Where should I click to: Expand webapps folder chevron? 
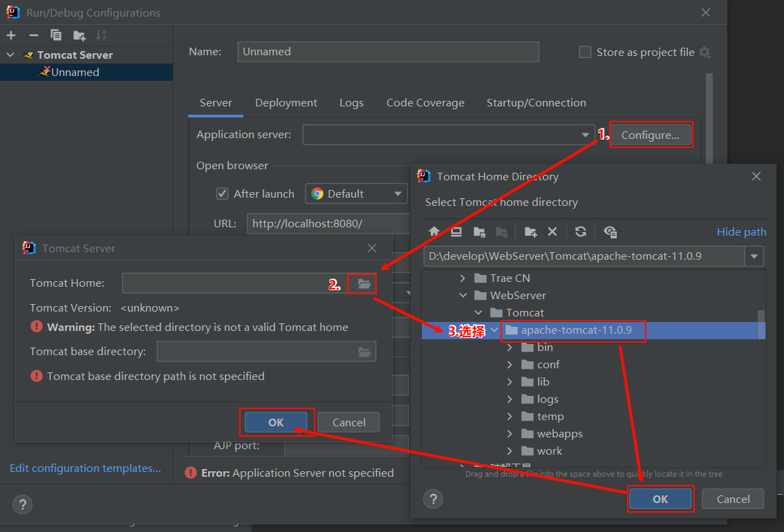tap(510, 434)
